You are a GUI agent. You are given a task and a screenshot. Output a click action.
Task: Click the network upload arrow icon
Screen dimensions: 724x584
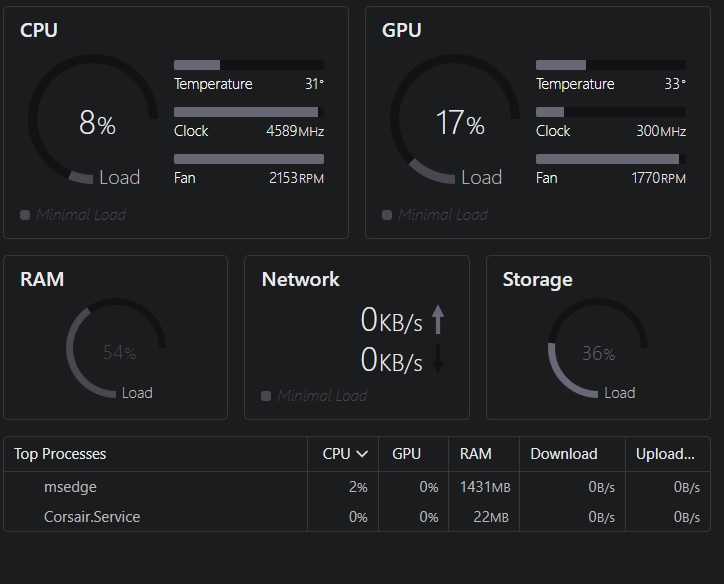click(x=438, y=319)
